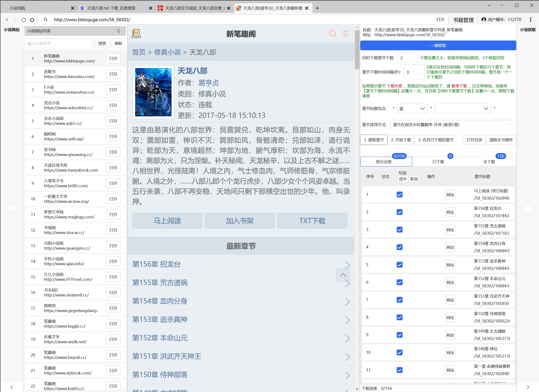Close the 小说导航 tab
The image size is (539, 392).
[x=73, y=8]
